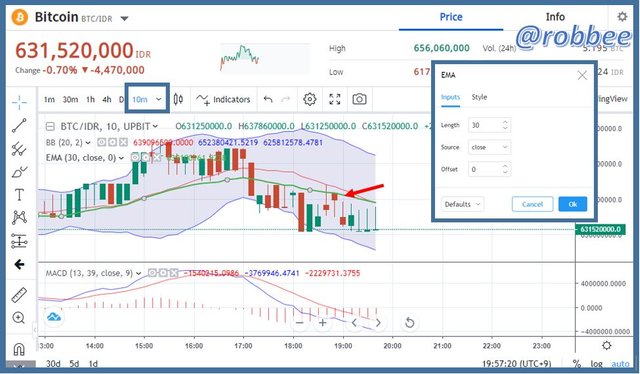Open the Inputs tab in EMA dialog
Viewport: 640px width, 374px height.
pyautogui.click(x=451, y=97)
